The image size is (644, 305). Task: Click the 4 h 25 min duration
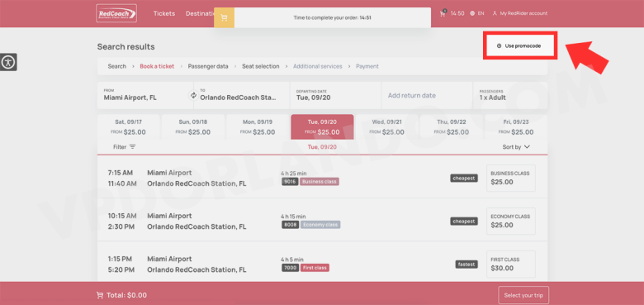(294, 173)
